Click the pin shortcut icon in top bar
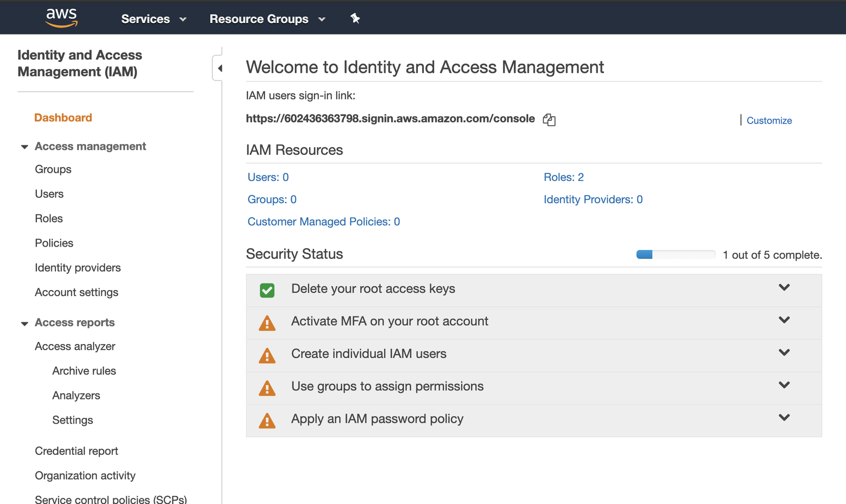Image resolution: width=846 pixels, height=504 pixels. (x=355, y=18)
